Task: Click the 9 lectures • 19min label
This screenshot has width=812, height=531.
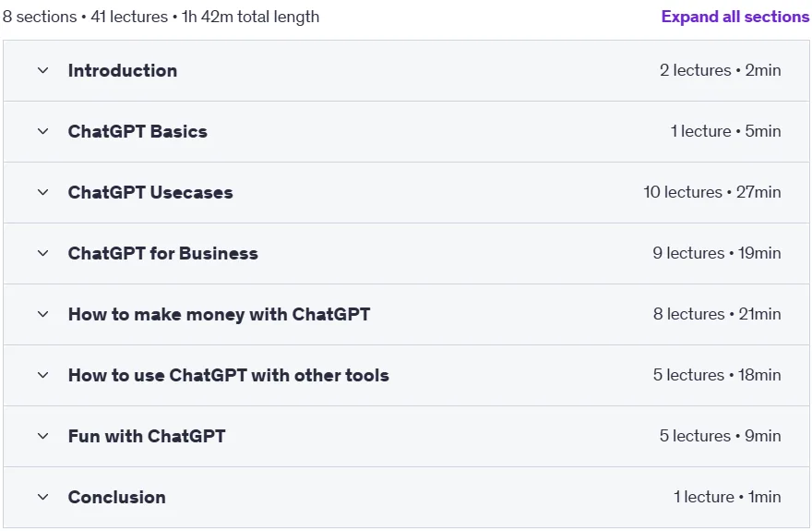Action: coord(717,253)
